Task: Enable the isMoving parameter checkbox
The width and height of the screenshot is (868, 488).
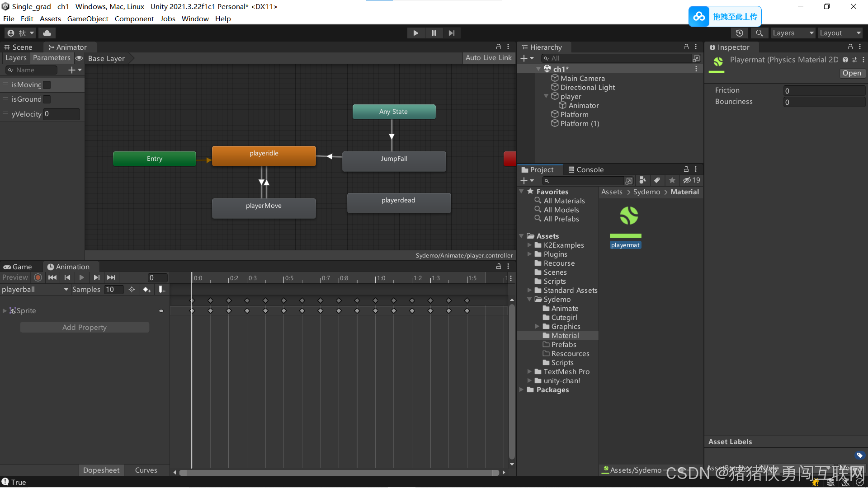Action: point(46,84)
